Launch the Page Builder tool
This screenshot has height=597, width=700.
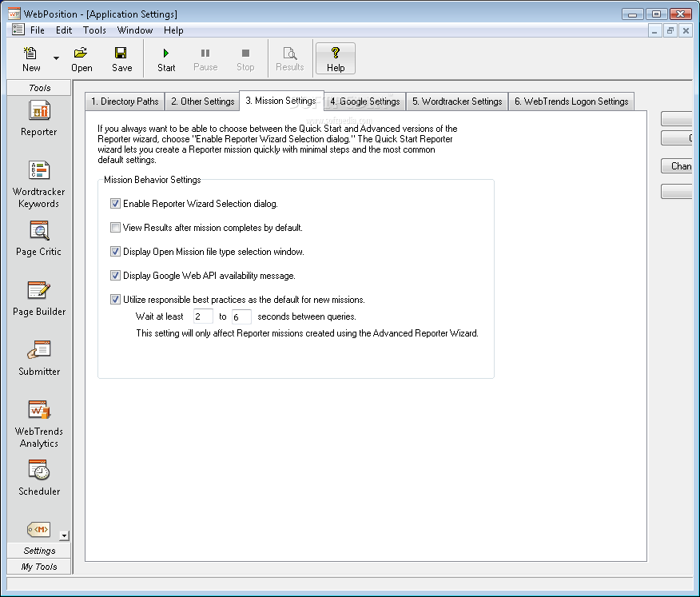(39, 298)
